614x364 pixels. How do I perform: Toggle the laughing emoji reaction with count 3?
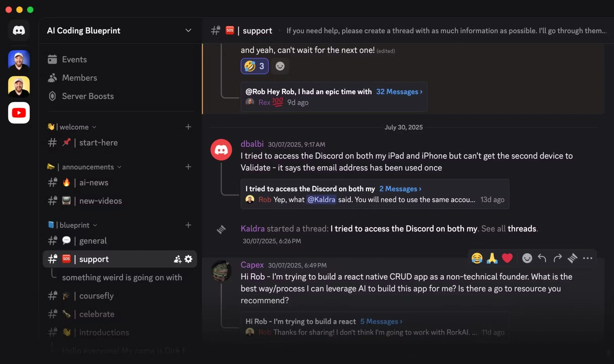click(254, 66)
